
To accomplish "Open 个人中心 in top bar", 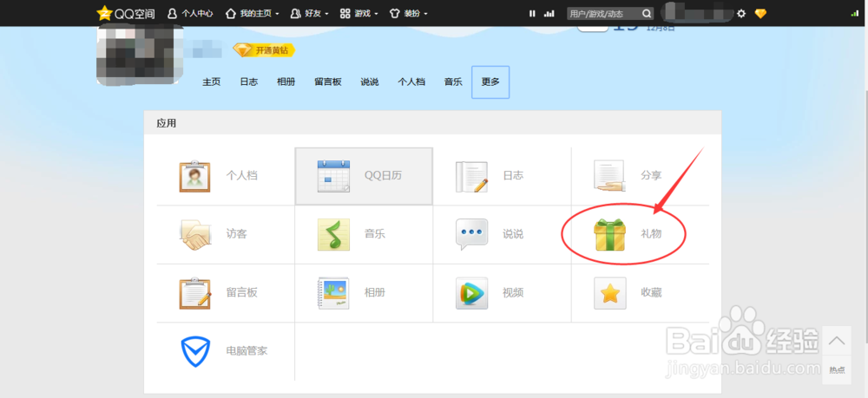I will (x=190, y=13).
